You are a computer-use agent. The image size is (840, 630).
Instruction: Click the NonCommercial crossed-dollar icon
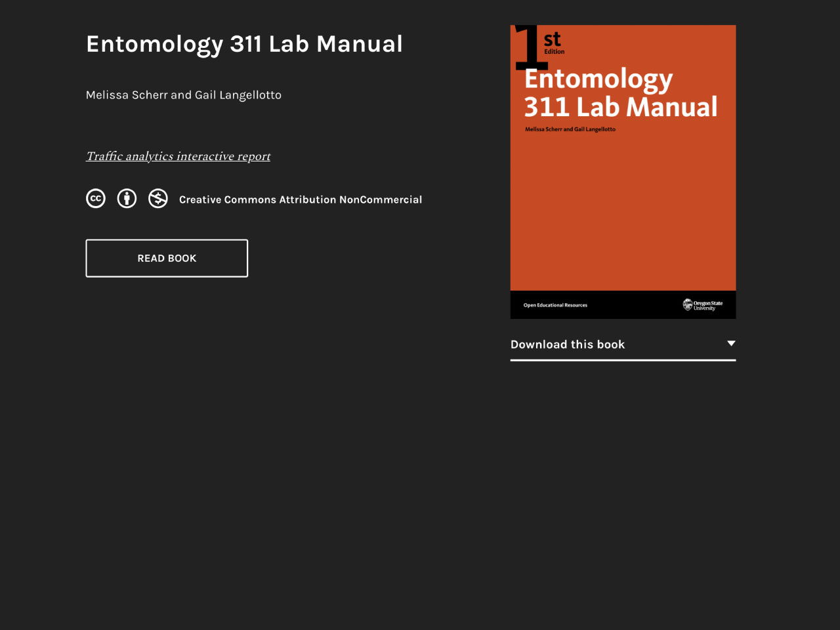158,198
